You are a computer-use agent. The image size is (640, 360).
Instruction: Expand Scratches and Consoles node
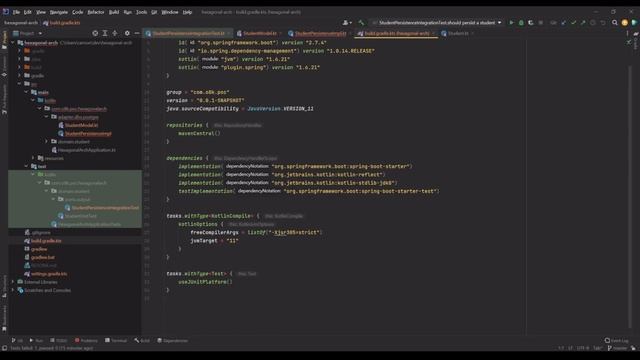(x=13, y=290)
